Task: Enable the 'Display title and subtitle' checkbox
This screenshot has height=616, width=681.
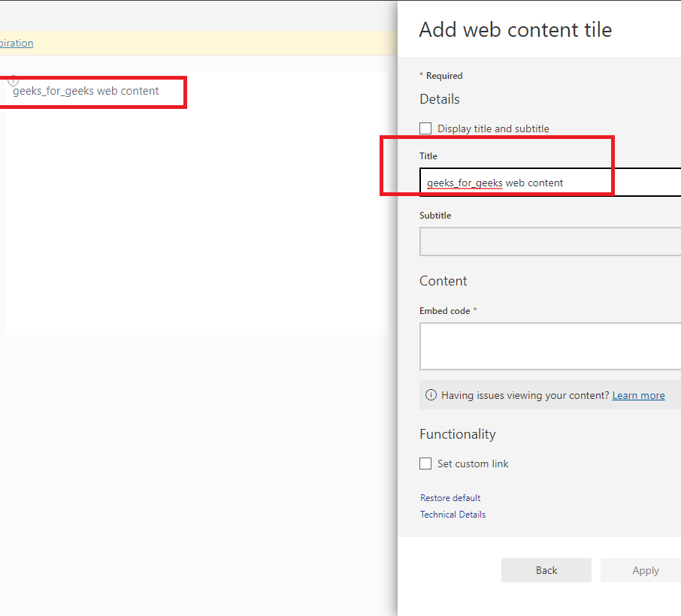Action: point(426,128)
